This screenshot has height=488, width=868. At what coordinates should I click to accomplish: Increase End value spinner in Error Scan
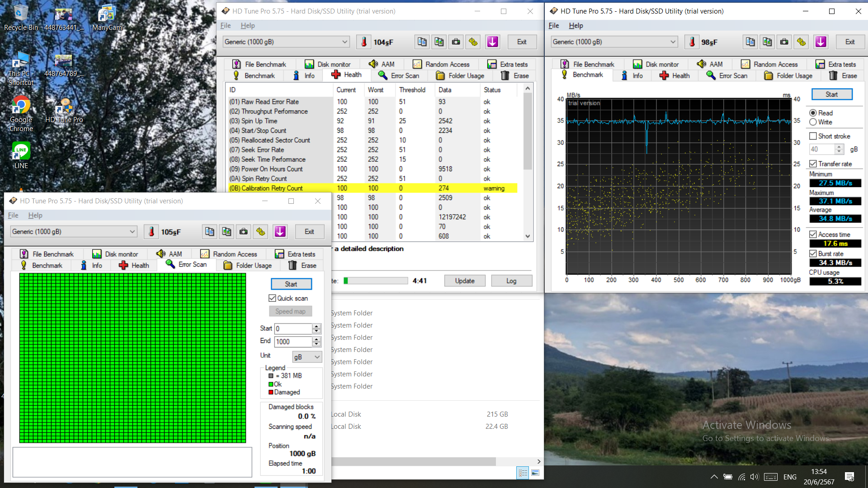pos(316,339)
